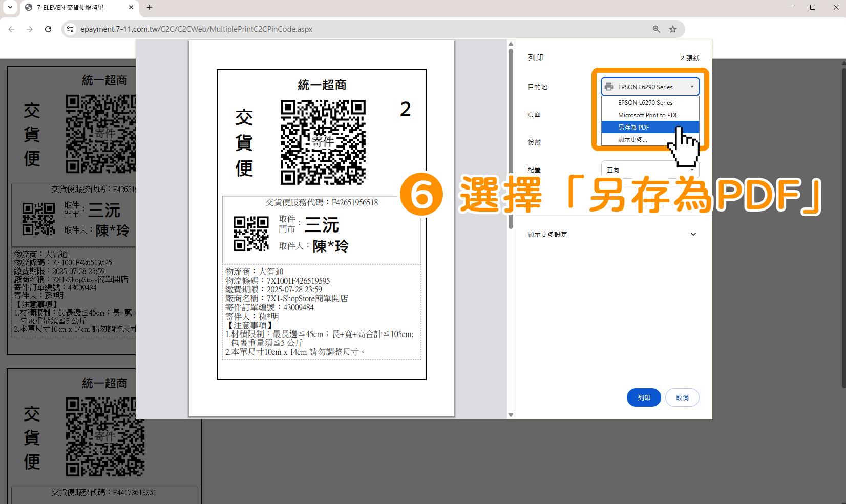Viewport: 846px width, 504px height.
Task: View site information icon beside URL
Action: click(x=71, y=29)
